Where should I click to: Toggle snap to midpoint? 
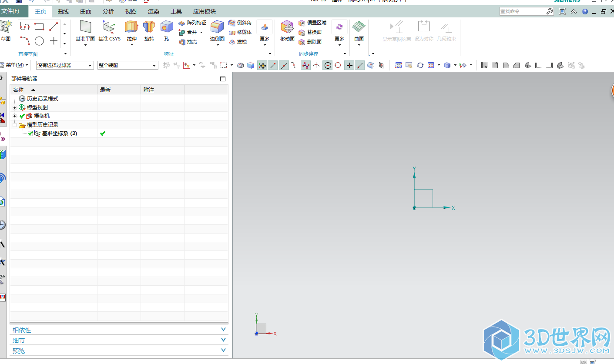tap(284, 65)
